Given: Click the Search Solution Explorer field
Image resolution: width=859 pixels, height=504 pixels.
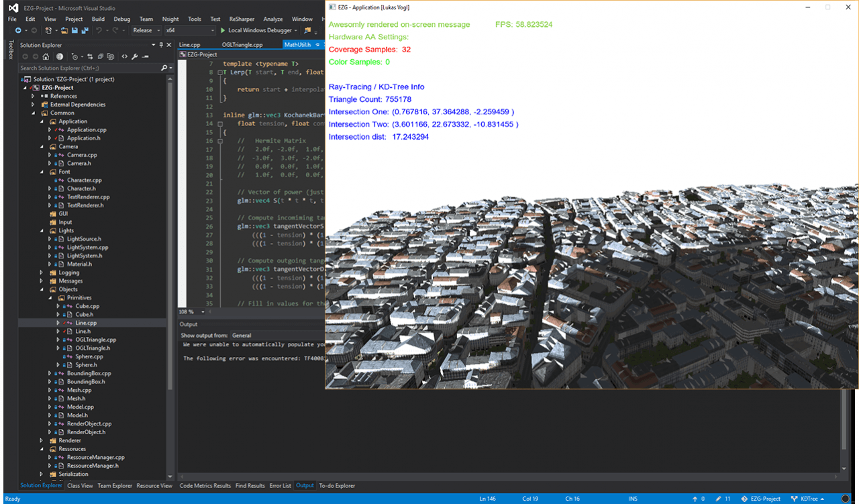Looking at the screenshot, I should point(89,68).
